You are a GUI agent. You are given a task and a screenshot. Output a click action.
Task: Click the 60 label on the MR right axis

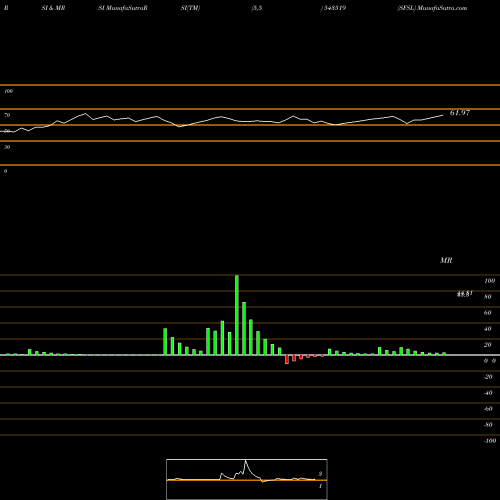point(488,313)
